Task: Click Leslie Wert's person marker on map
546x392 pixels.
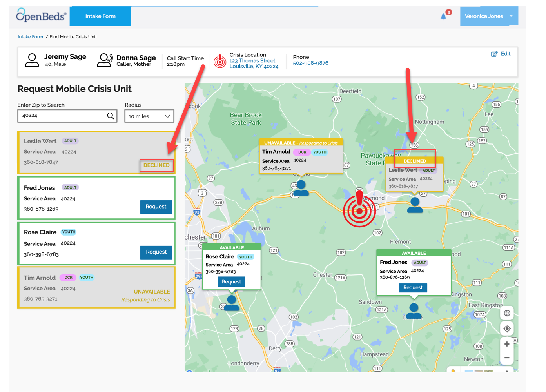Action: tap(415, 205)
